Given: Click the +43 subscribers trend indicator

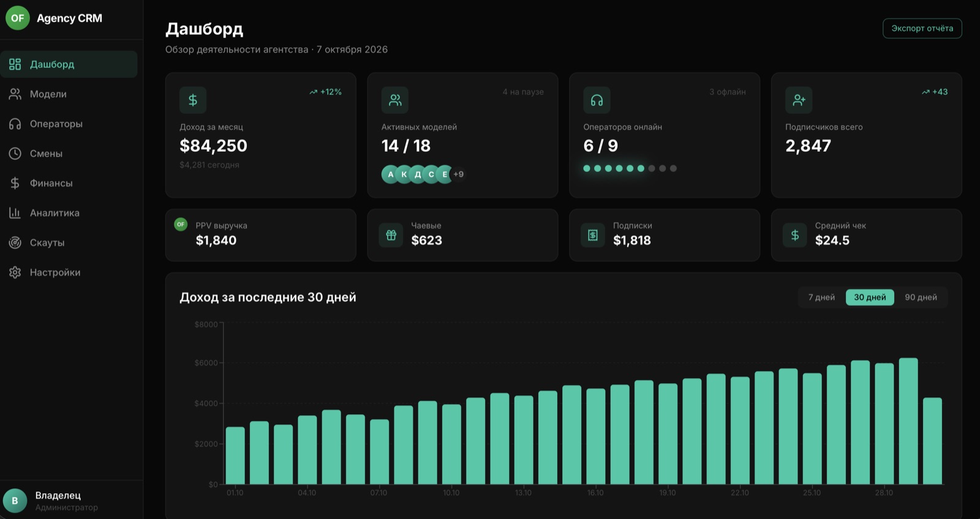Looking at the screenshot, I should [934, 92].
